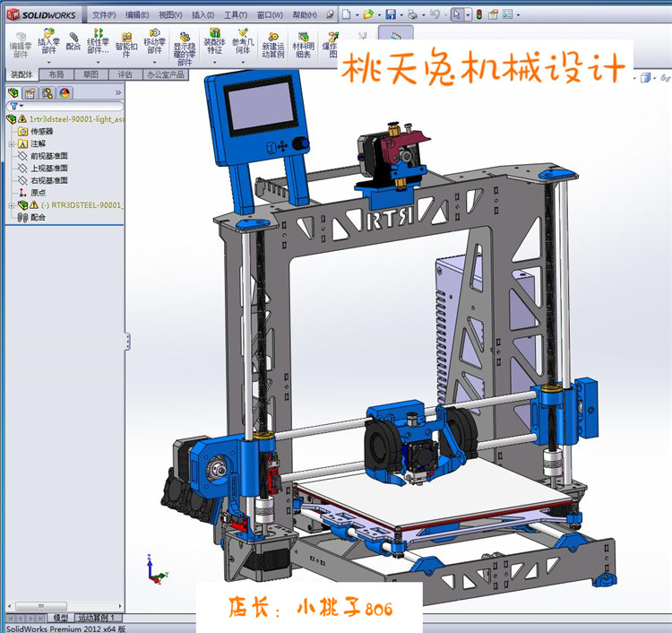Expand arrow under 参考几何体
The image size is (672, 633).
[243, 62]
